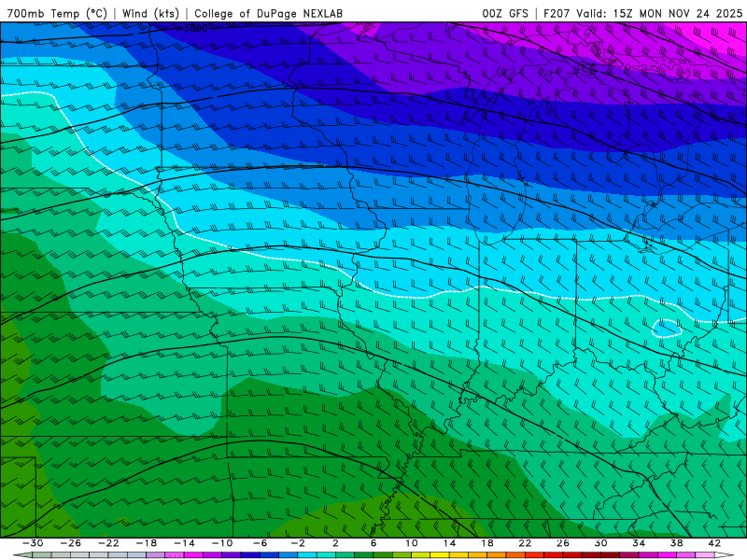Click the "−22" color scale label

tap(108, 543)
